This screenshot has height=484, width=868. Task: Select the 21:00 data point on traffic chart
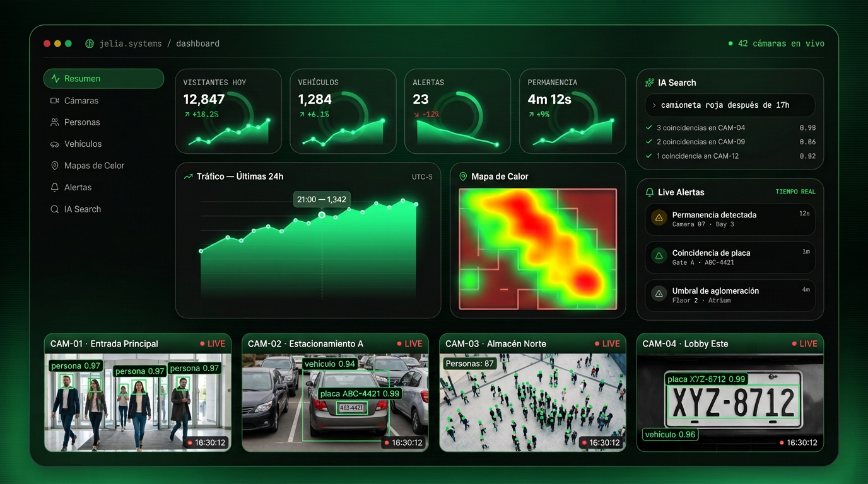(322, 215)
